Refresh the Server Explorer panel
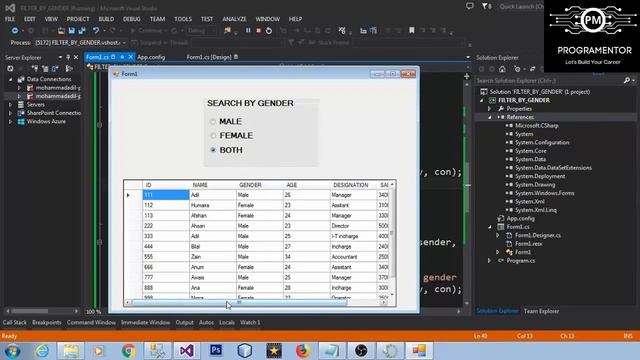 coord(10,69)
